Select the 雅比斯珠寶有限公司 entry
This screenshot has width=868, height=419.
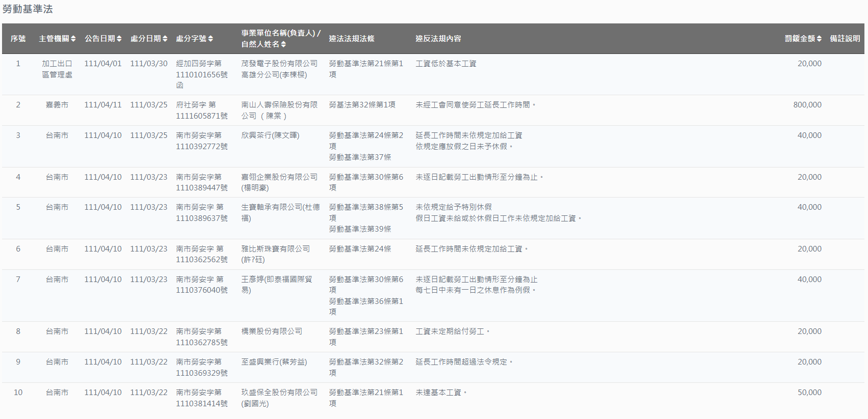click(x=275, y=249)
